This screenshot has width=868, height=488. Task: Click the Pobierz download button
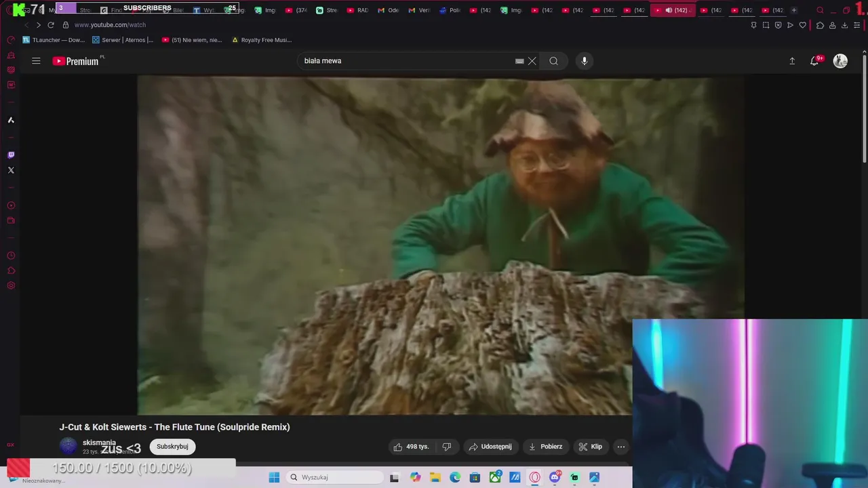[546, 447]
